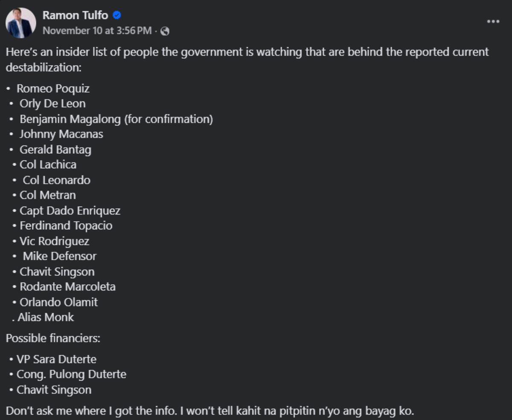The height and width of the screenshot is (420, 512).
Task: Click the Johnny Macanas list entry
Action: pyautogui.click(x=61, y=134)
